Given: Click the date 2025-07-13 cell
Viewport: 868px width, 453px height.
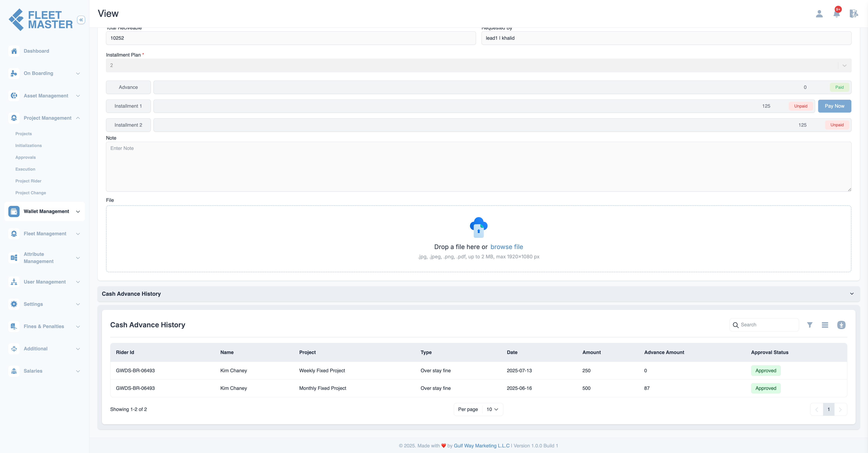Looking at the screenshot, I should [519, 370].
